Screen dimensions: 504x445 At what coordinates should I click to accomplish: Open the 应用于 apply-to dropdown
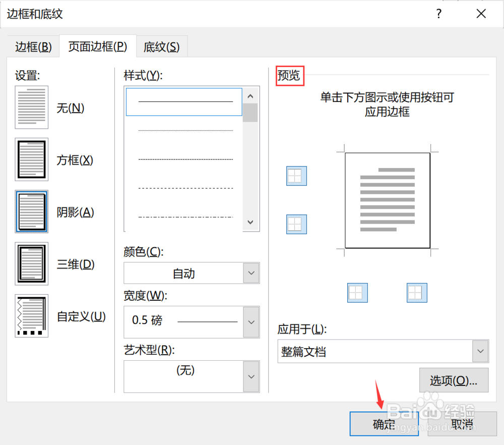(480, 351)
